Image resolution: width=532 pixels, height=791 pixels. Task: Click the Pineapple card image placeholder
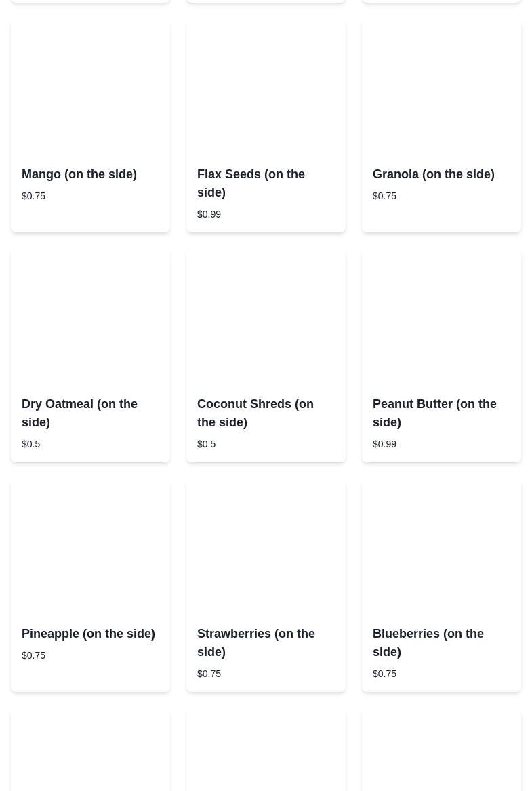pyautogui.click(x=90, y=548)
